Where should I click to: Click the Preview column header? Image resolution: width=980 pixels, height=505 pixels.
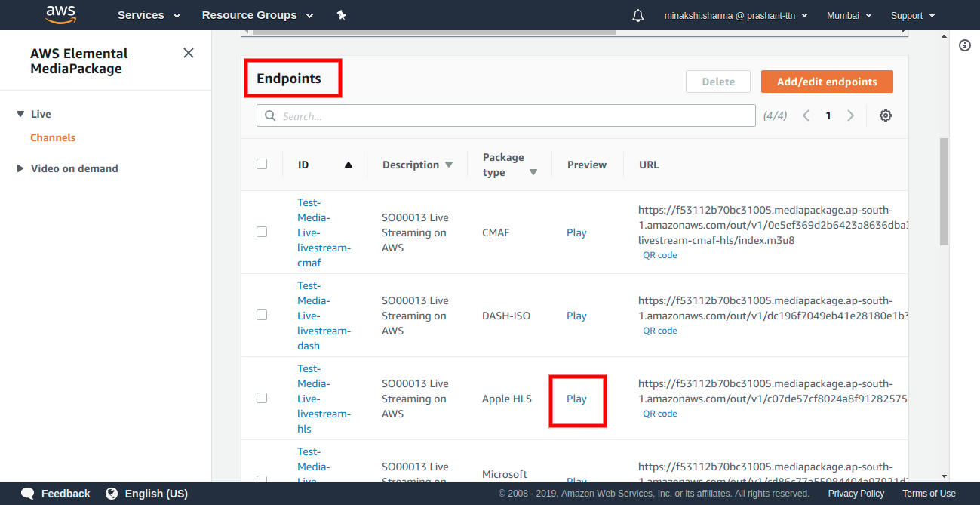click(x=587, y=165)
